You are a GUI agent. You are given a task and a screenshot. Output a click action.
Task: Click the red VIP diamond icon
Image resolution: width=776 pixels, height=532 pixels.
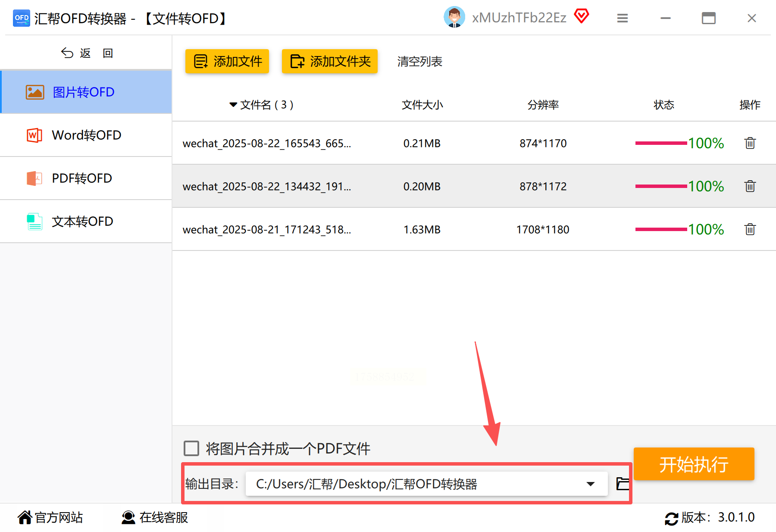click(581, 16)
